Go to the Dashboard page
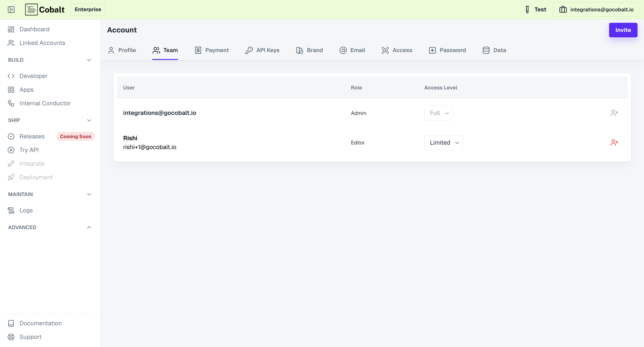Screen dimensions: 644x347 (34, 29)
